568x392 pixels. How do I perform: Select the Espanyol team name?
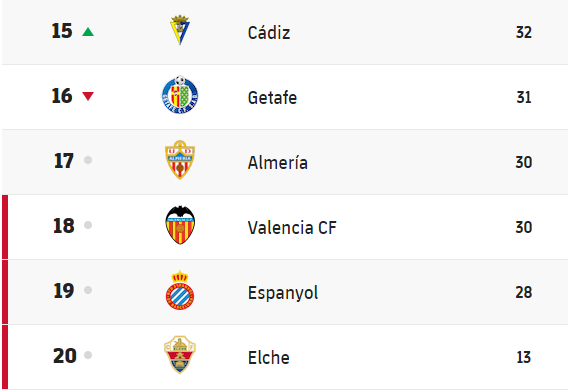click(x=283, y=293)
